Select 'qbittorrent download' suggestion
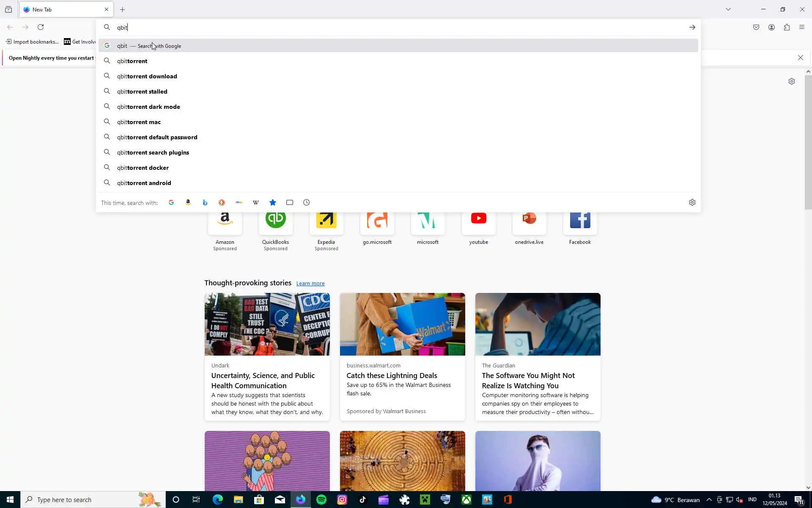 point(147,76)
